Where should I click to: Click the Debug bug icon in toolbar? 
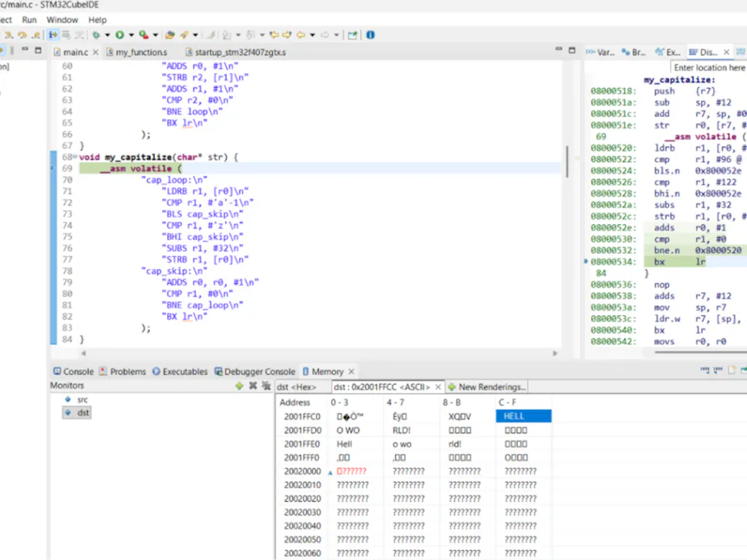click(96, 35)
